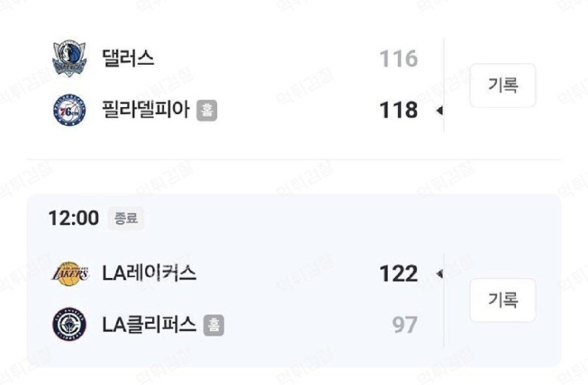Click the 홈 badge next to LA클리퍼스
The width and height of the screenshot is (588, 385).
[x=214, y=324]
